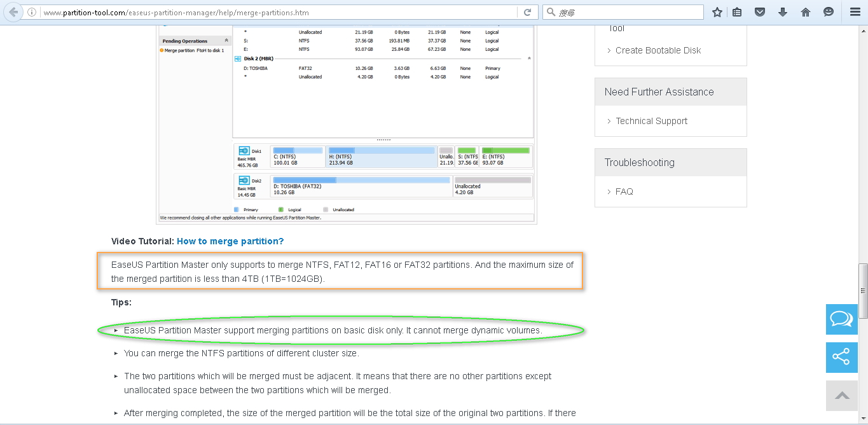This screenshot has height=425, width=868.
Task: Click the tip about different cluster size
Action: click(242, 353)
